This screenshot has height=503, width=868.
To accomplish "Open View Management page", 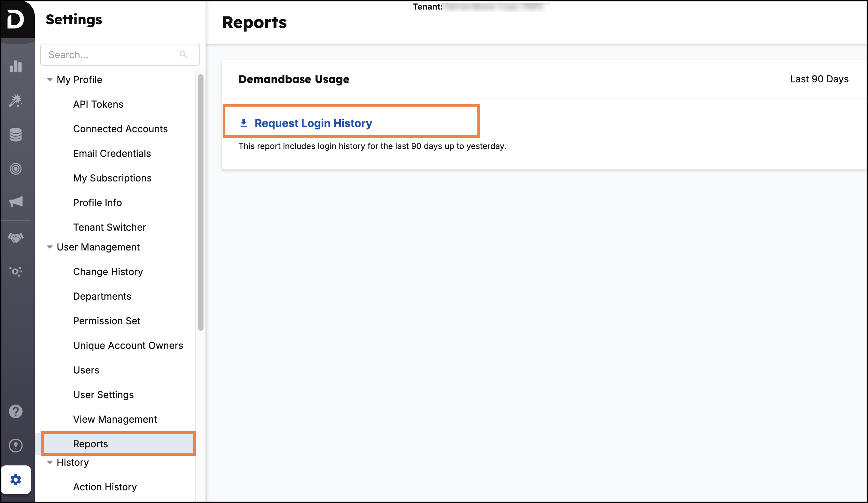I will [x=115, y=419].
